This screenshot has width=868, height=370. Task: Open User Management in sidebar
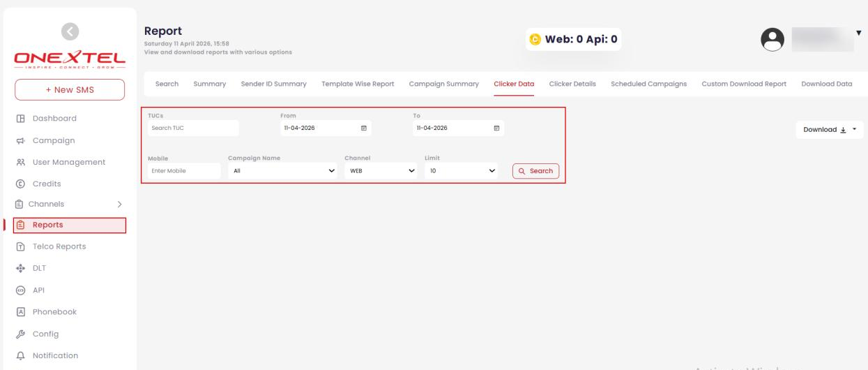[x=70, y=162]
